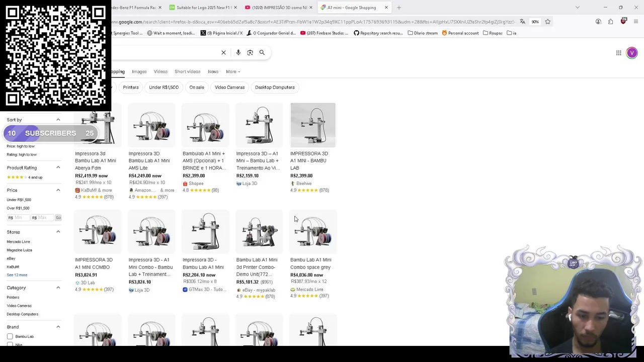
Task: Collapse the Stores filter section
Action: pos(58,232)
